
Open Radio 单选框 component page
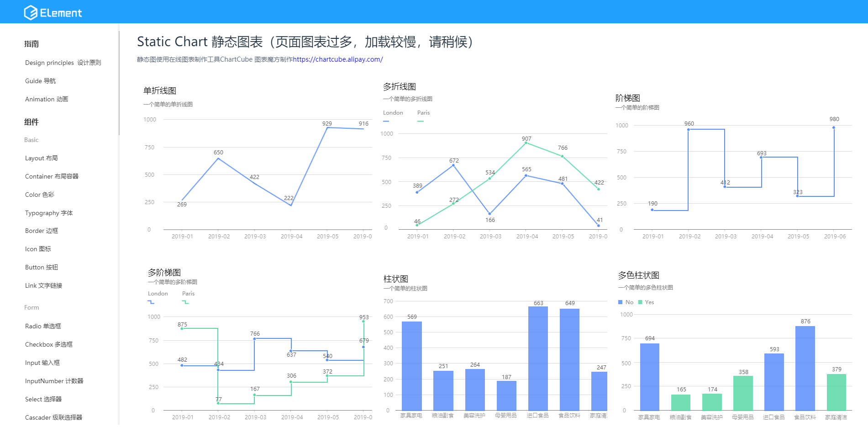(43, 326)
